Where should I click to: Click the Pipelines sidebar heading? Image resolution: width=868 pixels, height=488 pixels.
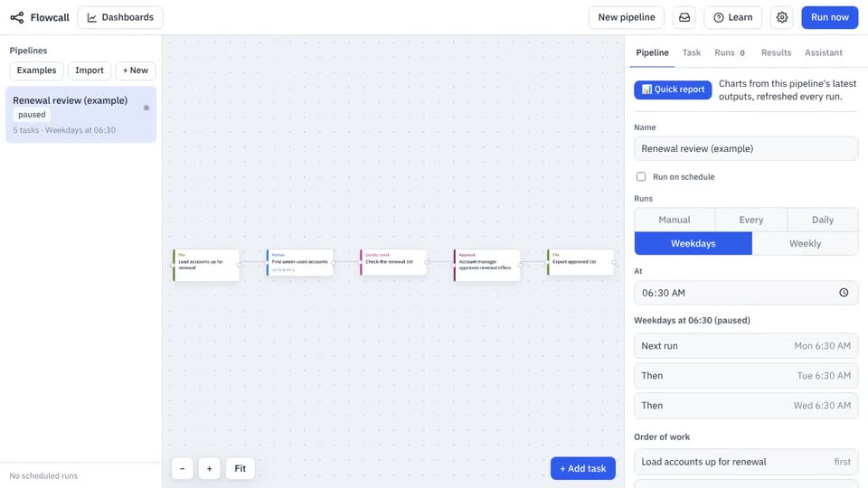point(28,51)
